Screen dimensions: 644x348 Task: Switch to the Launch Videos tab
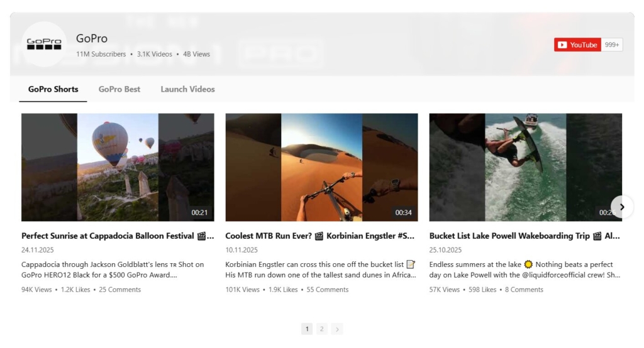pos(187,89)
